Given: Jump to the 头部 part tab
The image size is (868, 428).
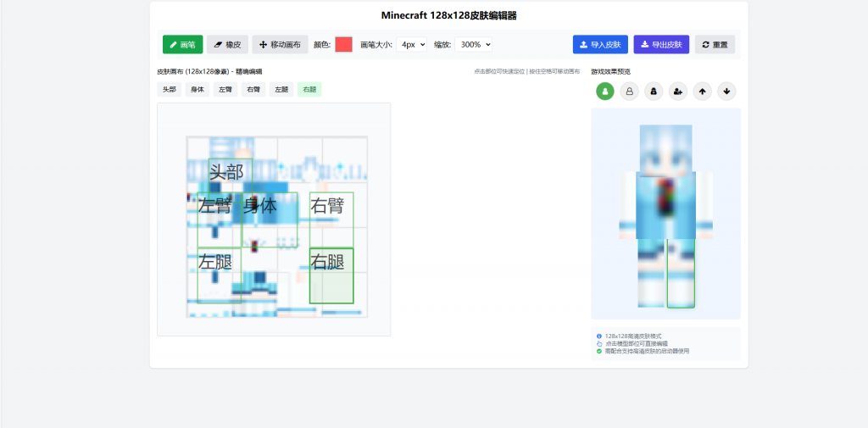Looking at the screenshot, I should point(170,89).
